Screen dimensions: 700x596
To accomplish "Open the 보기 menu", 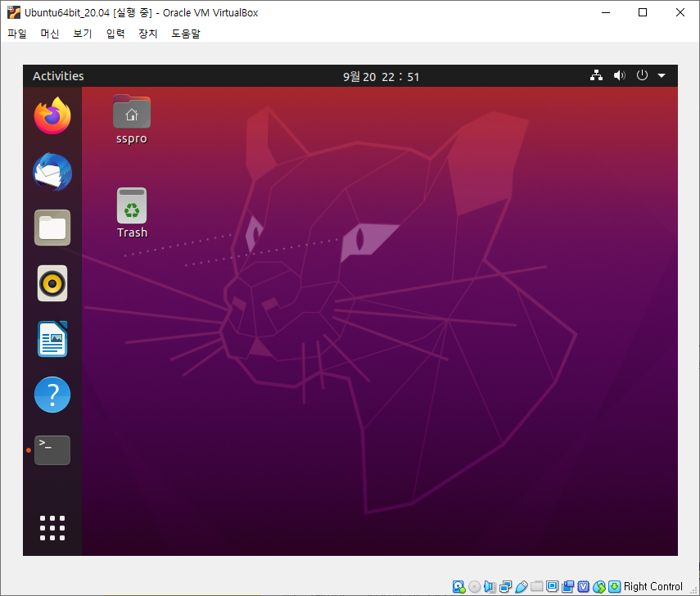I will pyautogui.click(x=82, y=34).
